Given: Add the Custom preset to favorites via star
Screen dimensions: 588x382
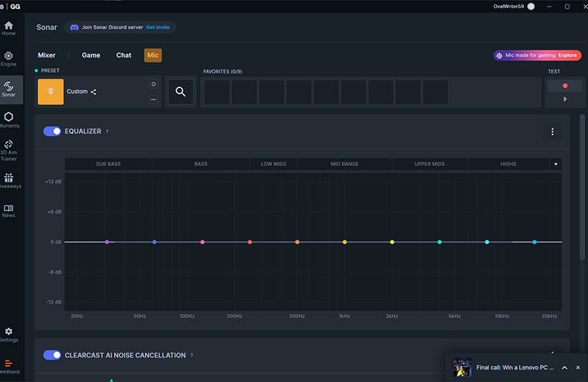Looking at the screenshot, I should pos(154,84).
